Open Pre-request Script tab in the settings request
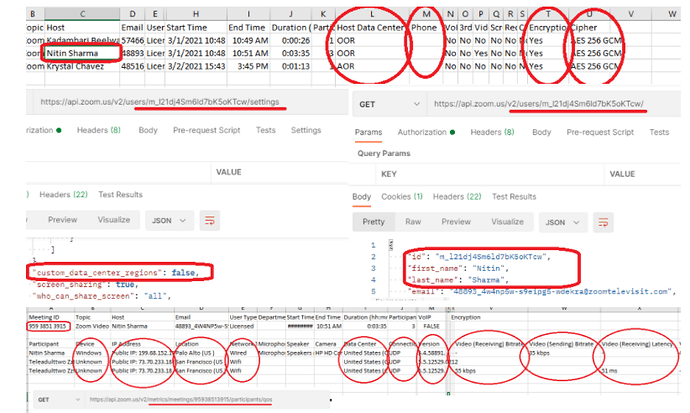This screenshot has width=690, height=413. (206, 130)
